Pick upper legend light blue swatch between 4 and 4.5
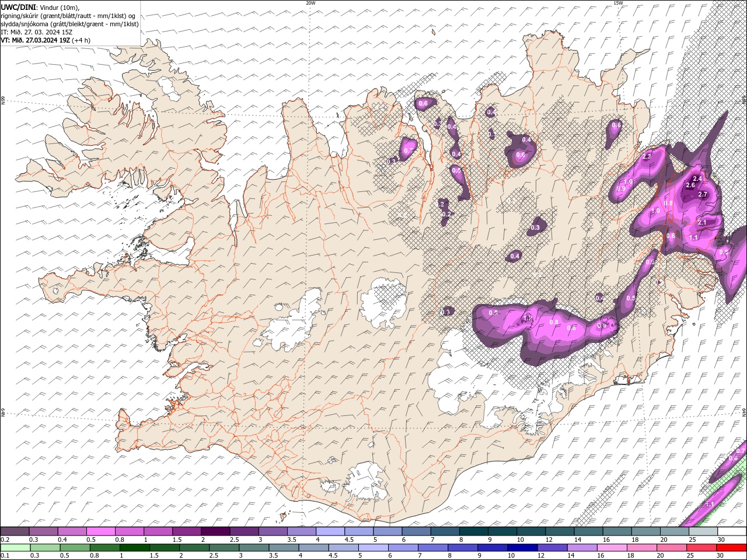 330,531
